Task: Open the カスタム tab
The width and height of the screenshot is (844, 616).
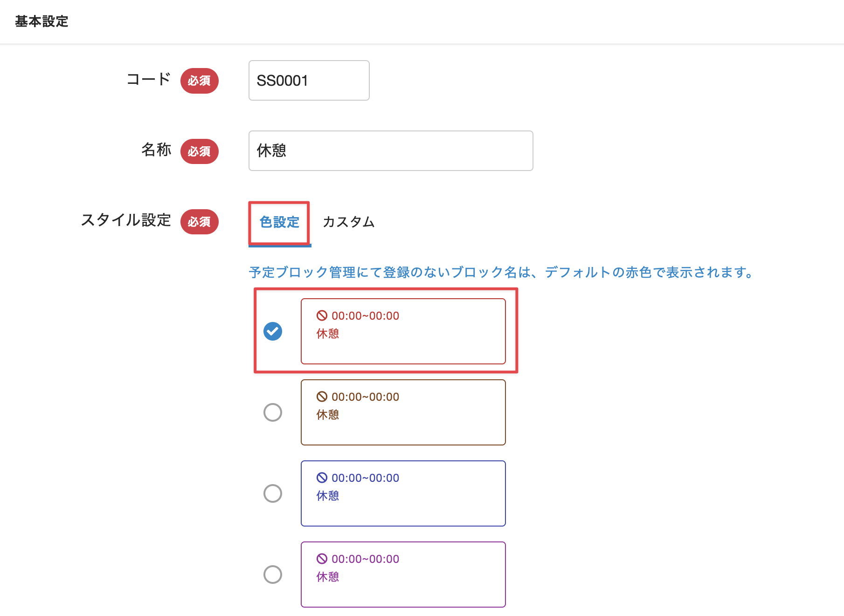Action: pyautogui.click(x=348, y=222)
